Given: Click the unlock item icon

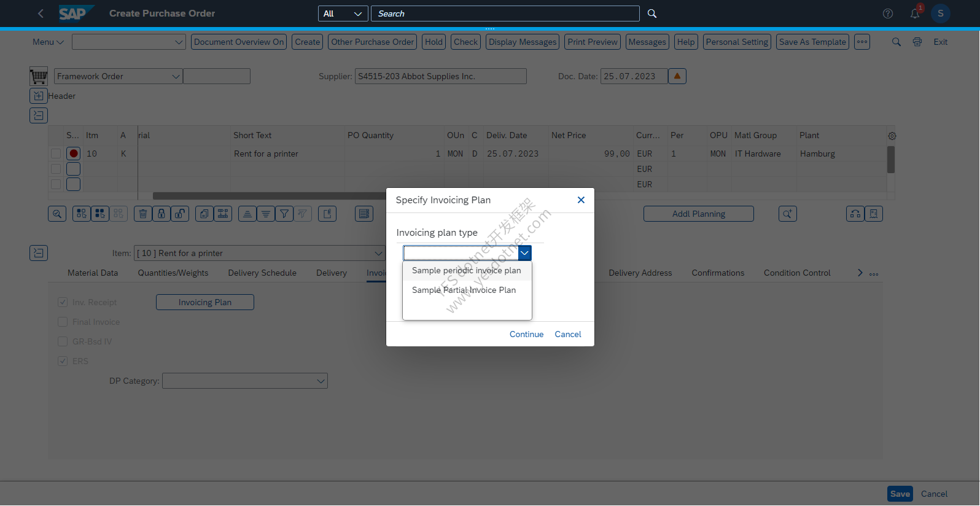Looking at the screenshot, I should [180, 214].
